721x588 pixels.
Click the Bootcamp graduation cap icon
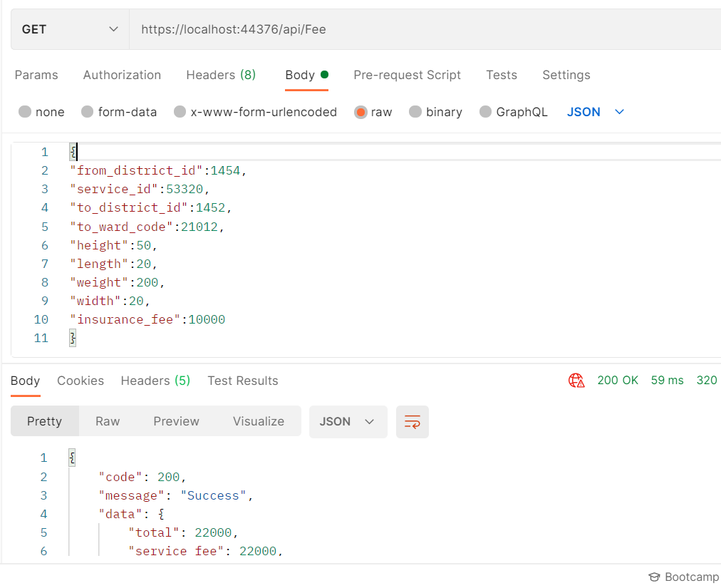point(654,577)
